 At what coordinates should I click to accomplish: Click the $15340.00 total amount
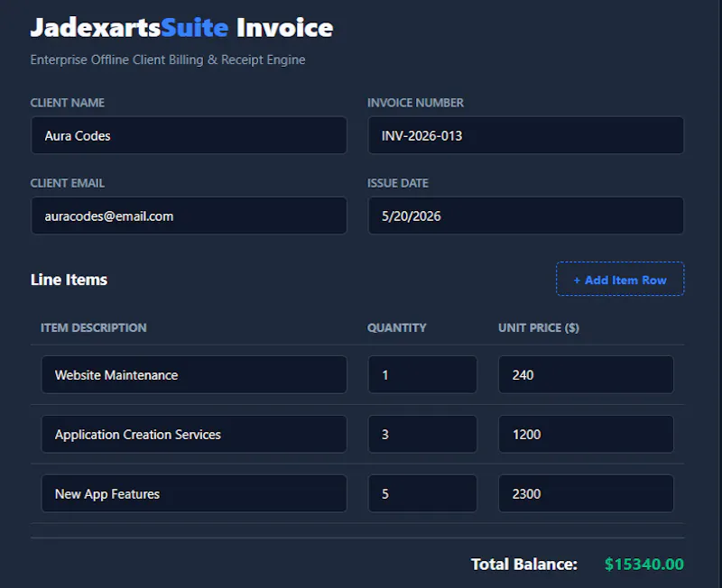644,564
